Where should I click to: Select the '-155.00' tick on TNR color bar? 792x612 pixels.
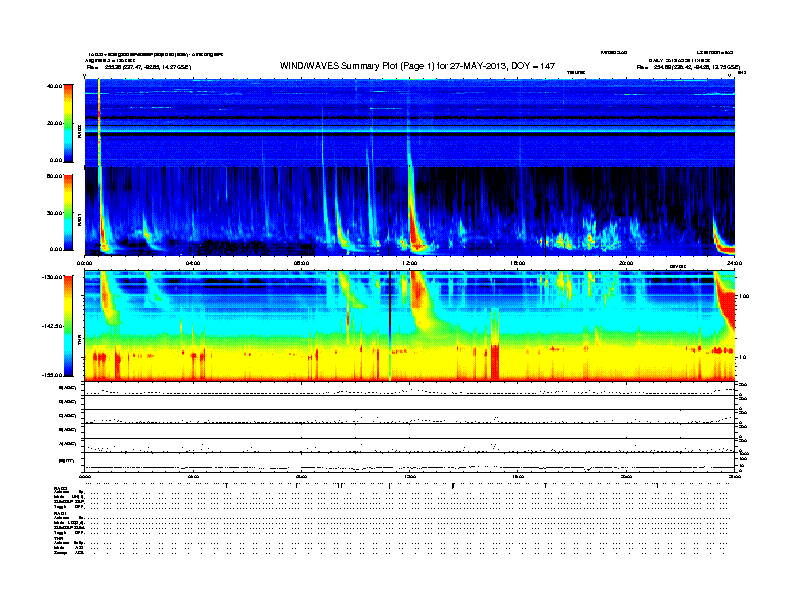[x=52, y=375]
